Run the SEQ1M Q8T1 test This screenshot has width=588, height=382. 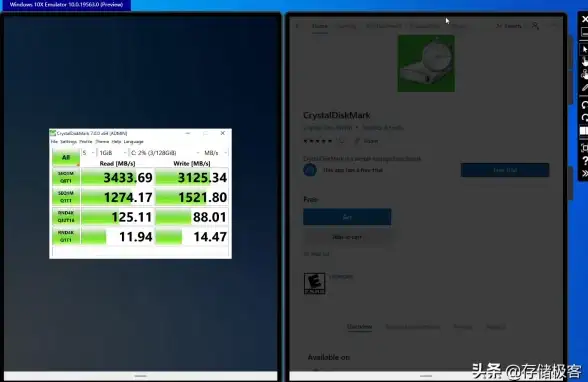tap(66, 177)
